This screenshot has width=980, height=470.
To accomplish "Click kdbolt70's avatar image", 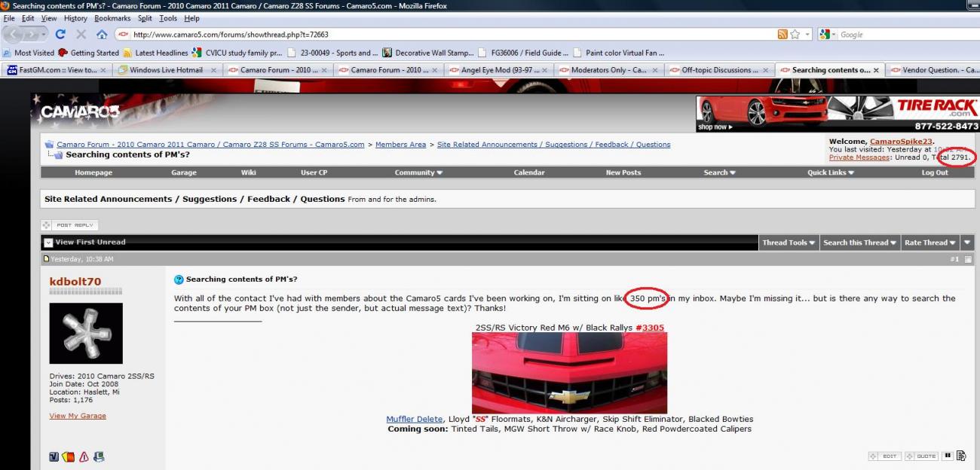I will click(x=86, y=334).
